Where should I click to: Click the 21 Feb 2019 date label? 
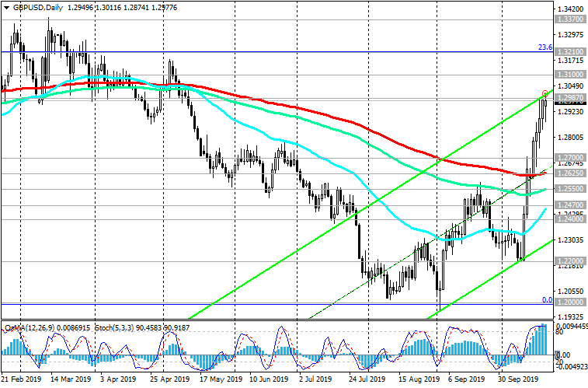tap(22, 379)
